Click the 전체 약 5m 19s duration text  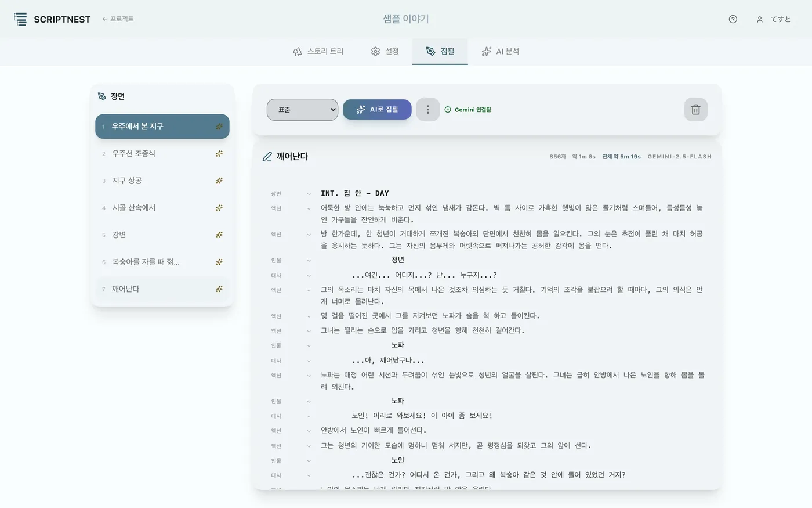pos(621,157)
